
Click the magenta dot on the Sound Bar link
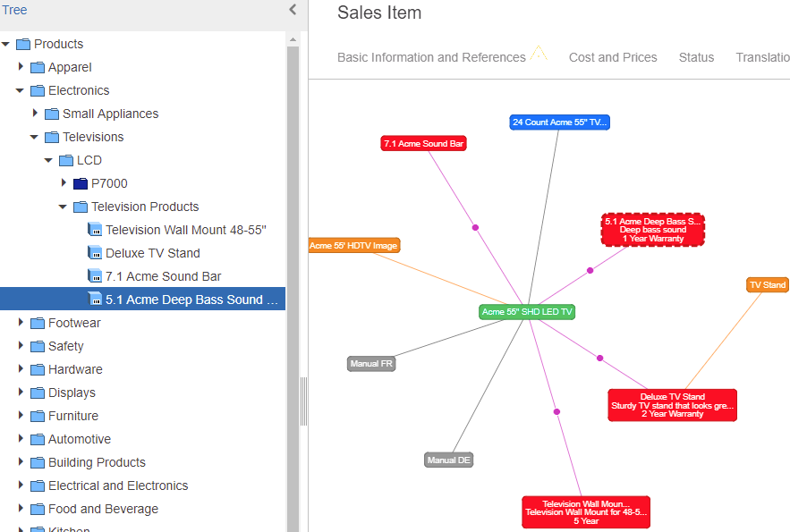tap(475, 227)
